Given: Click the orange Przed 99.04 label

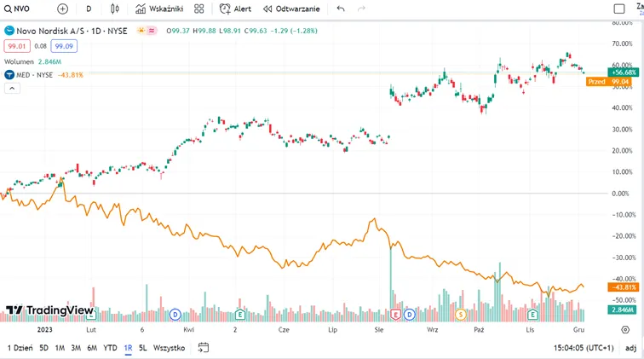Looking at the screenshot, I should click(x=609, y=81).
